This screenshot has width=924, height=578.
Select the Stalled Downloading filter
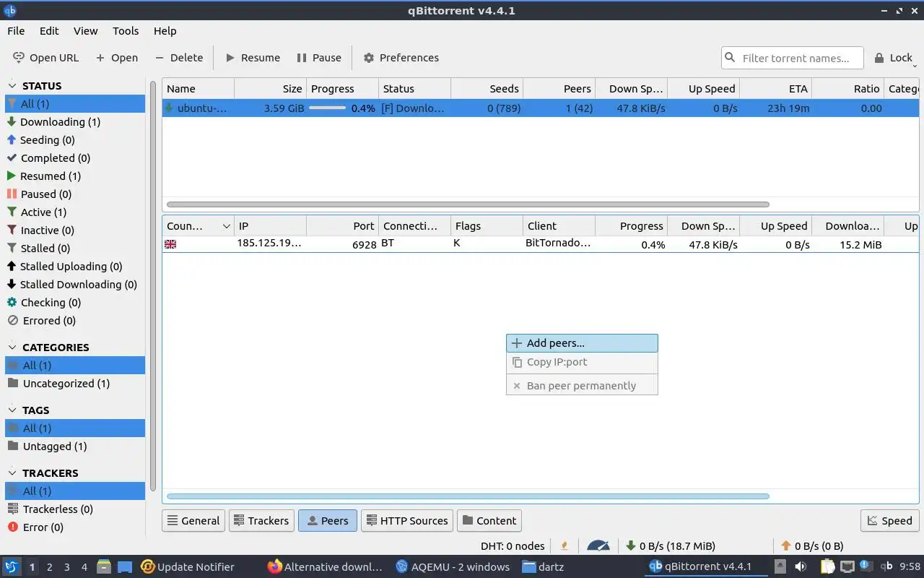71,285
